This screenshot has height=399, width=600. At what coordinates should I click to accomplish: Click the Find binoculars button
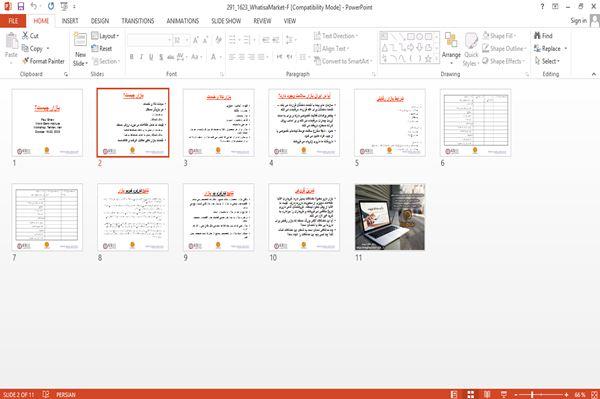[x=543, y=36]
